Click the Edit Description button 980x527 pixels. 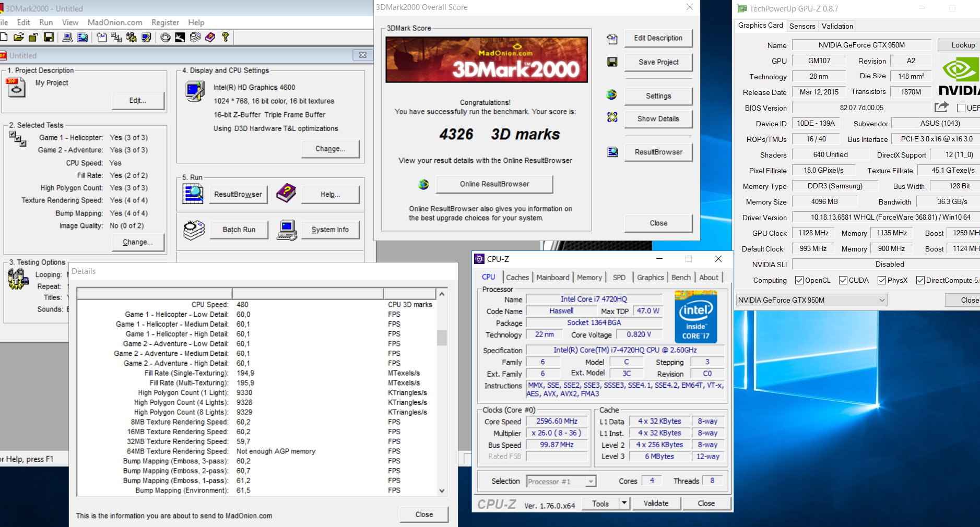[x=658, y=38]
